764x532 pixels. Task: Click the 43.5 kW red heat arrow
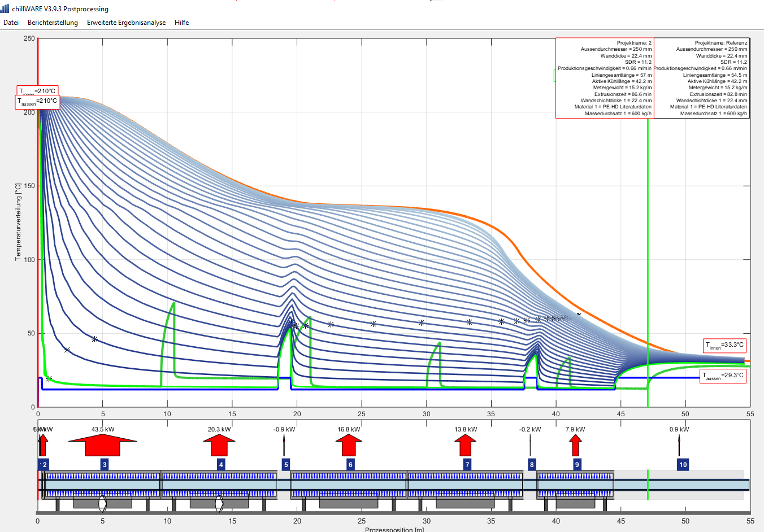(x=102, y=445)
